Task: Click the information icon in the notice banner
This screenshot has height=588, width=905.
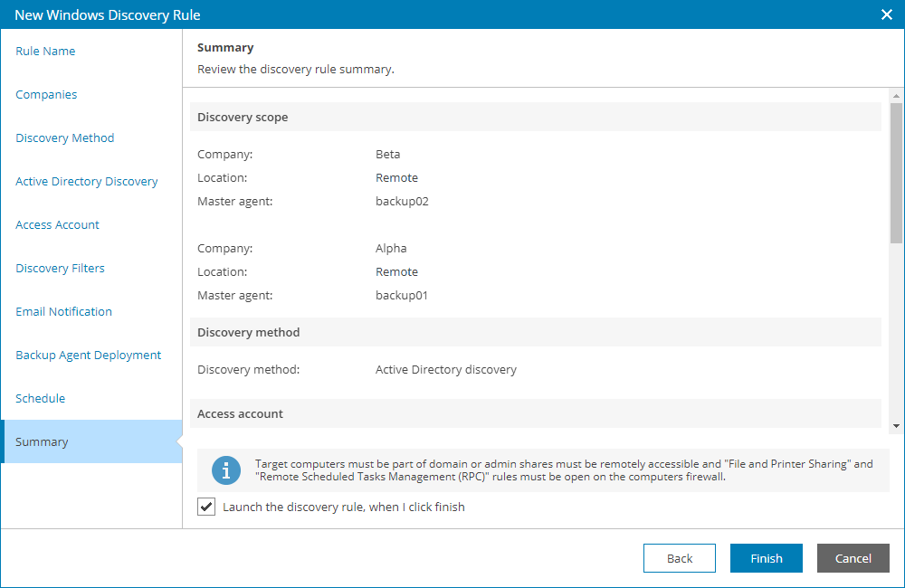Action: click(225, 470)
